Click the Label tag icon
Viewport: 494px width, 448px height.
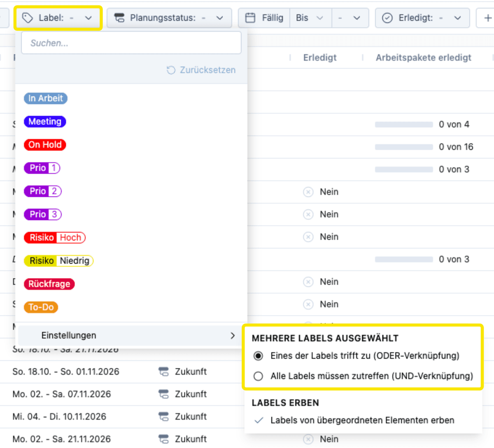pyautogui.click(x=28, y=18)
